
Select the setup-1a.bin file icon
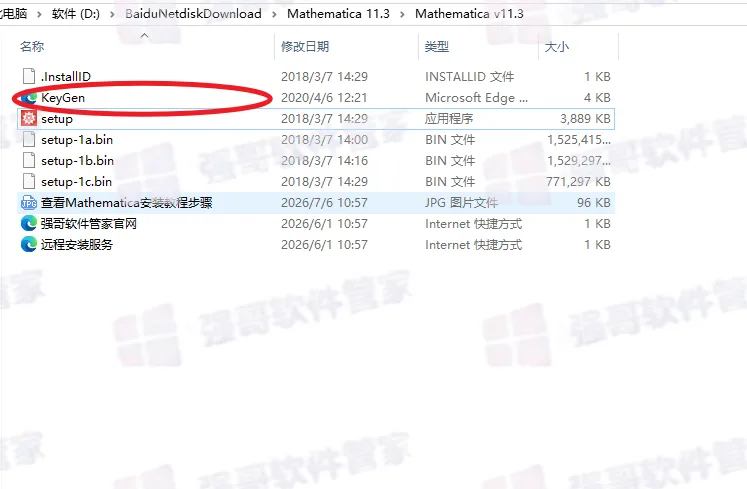click(29, 140)
